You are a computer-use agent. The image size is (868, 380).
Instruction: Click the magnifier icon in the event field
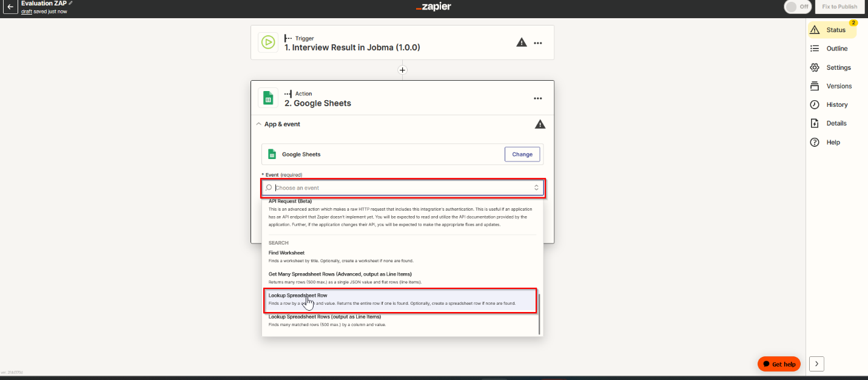(269, 188)
